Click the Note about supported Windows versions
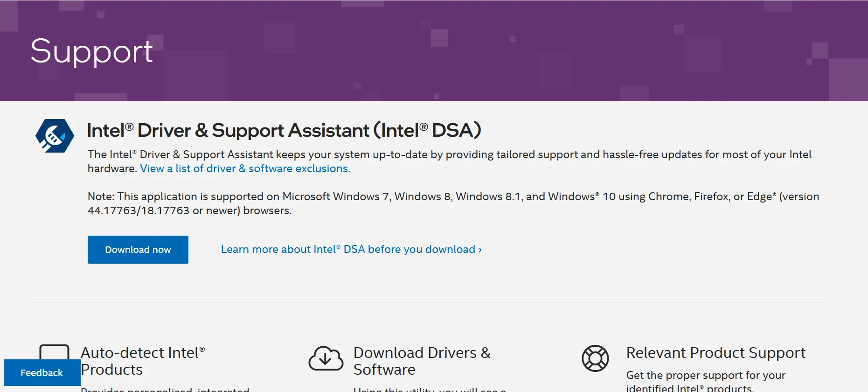 [x=453, y=203]
